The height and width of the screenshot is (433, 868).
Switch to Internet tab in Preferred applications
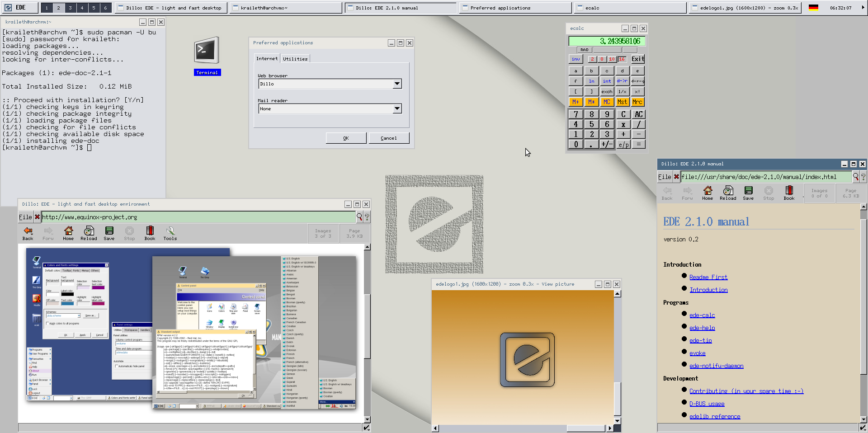click(x=267, y=58)
